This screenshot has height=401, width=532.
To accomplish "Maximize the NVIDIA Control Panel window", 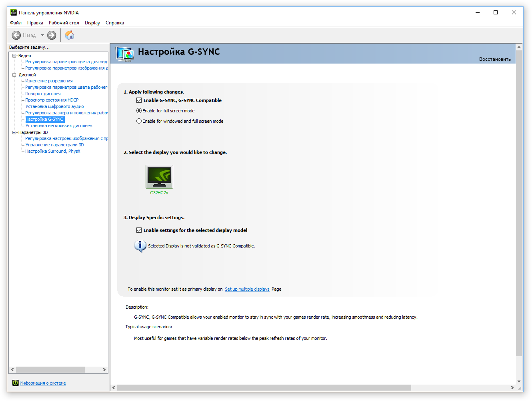I will click(496, 12).
